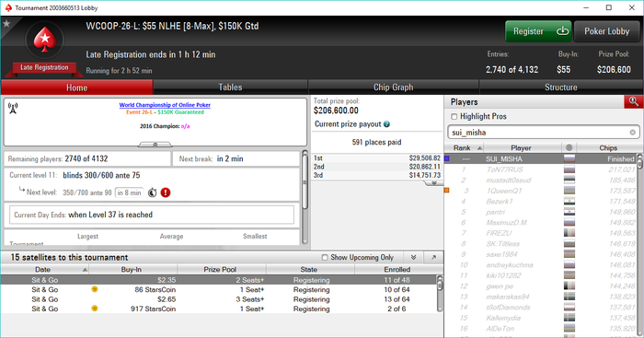The width and height of the screenshot is (644, 338).
Task: Sort satellites by Date column
Action: pyautogui.click(x=45, y=269)
